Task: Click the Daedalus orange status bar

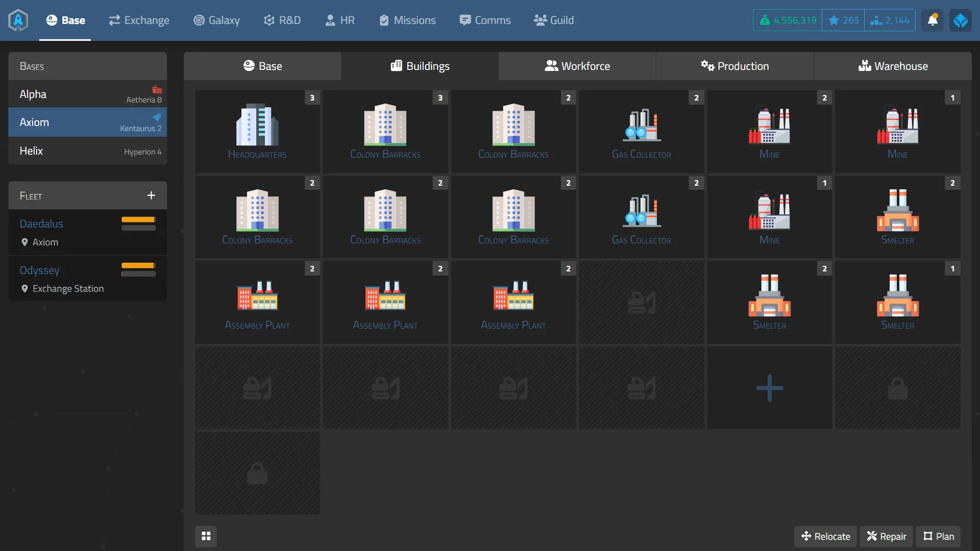Action: click(x=138, y=219)
